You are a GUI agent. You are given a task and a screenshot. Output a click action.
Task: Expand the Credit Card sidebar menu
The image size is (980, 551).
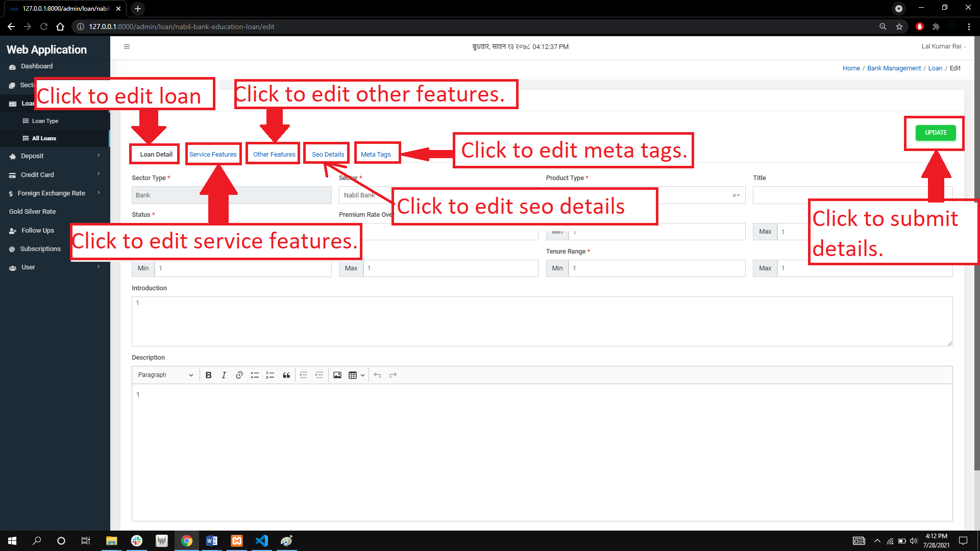(55, 174)
